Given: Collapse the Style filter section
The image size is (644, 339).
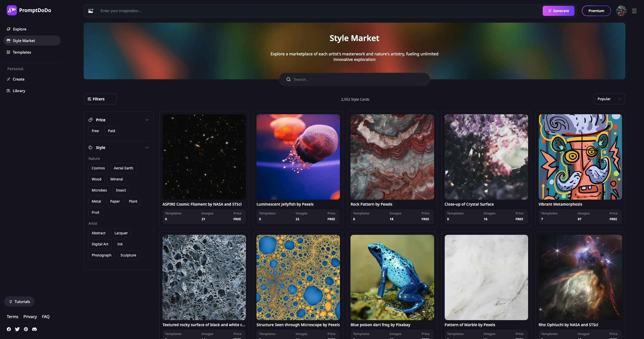Looking at the screenshot, I should pyautogui.click(x=147, y=147).
